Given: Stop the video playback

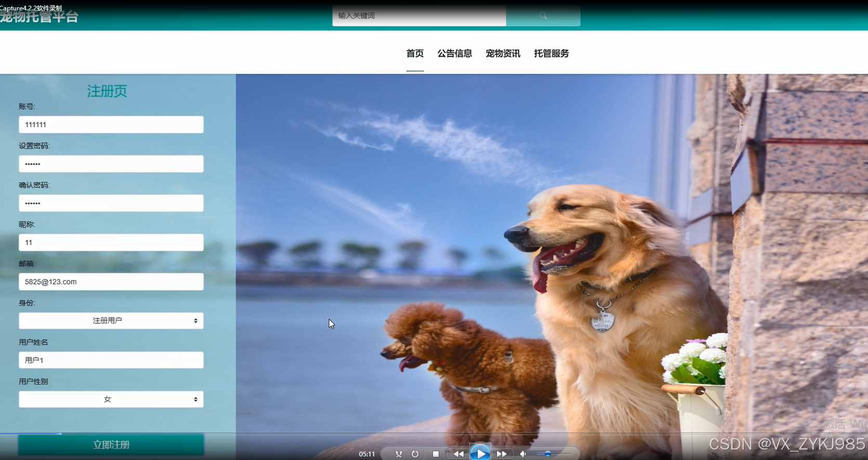Looking at the screenshot, I should pyautogui.click(x=436, y=454).
